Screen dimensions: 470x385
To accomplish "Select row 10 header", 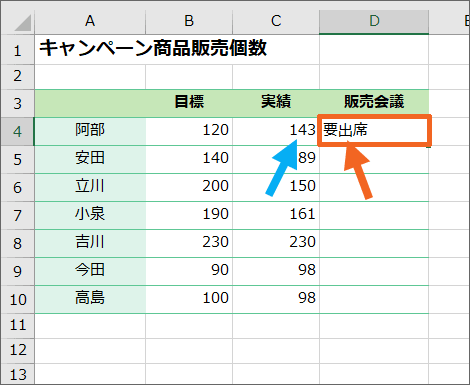I will click(17, 299).
